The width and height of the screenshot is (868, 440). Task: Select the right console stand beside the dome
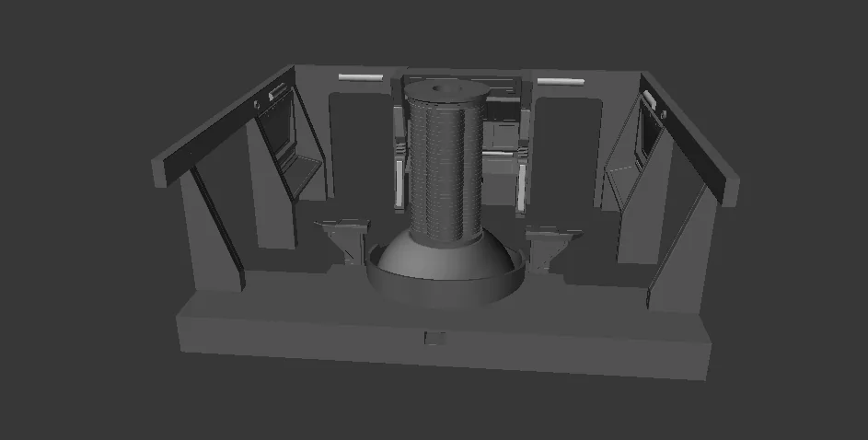(551, 248)
